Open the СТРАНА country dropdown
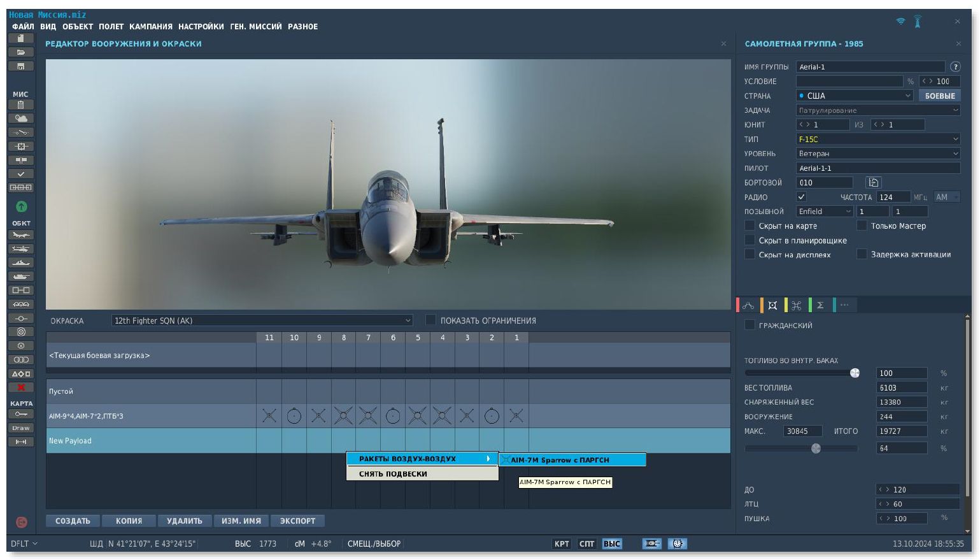The width and height of the screenshot is (980, 560). pyautogui.click(x=855, y=96)
